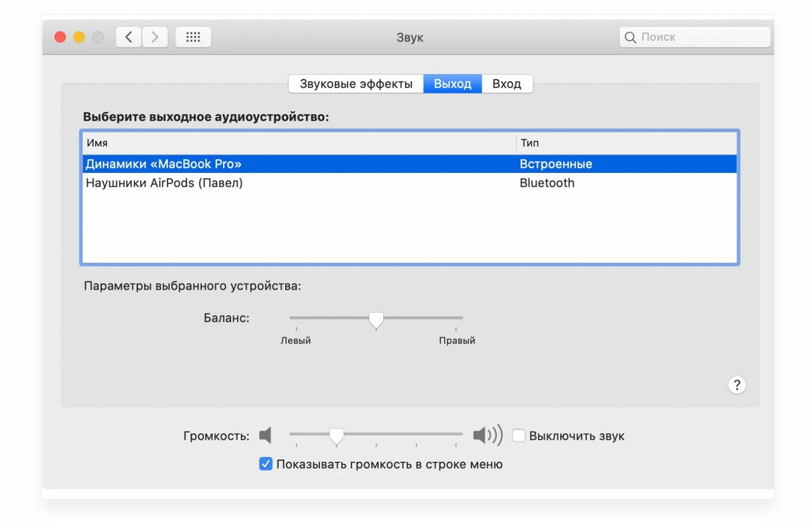Click in the Поиск search field
Image resolution: width=812 pixels, height=523 pixels.
pos(694,37)
